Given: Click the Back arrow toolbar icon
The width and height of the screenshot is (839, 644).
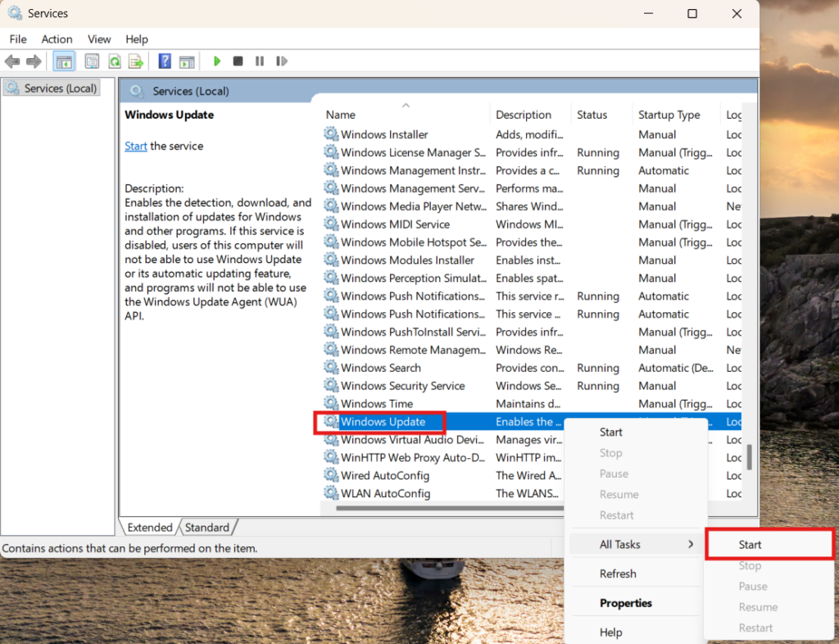Looking at the screenshot, I should point(12,61).
